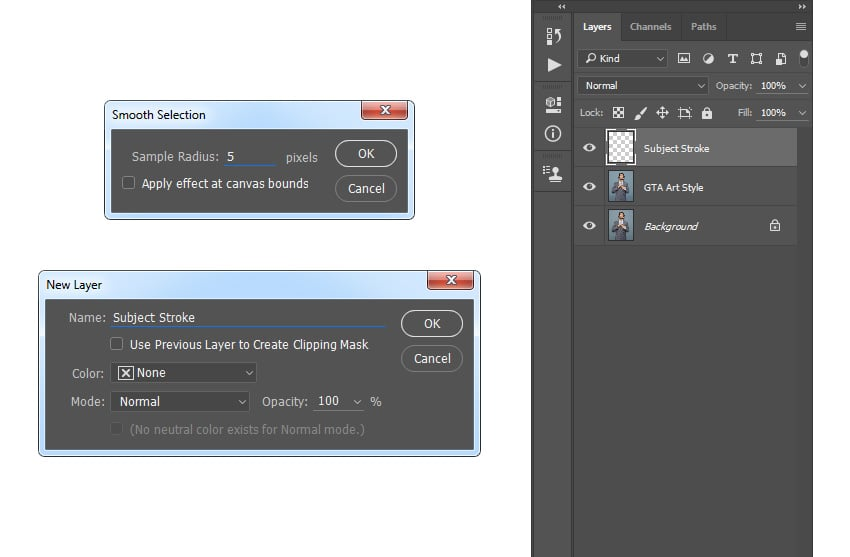Filter layers by type layers icon
Screen dimensions: 850x557
click(x=732, y=59)
